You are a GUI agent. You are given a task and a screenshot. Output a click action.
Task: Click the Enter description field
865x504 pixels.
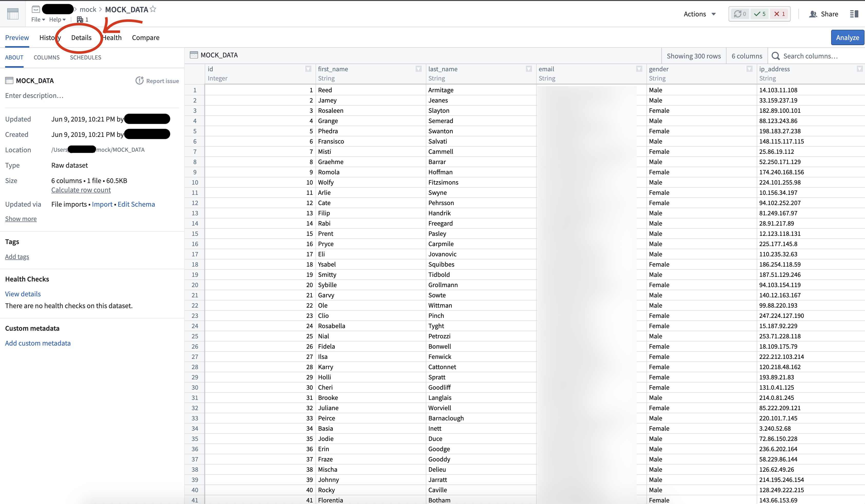pyautogui.click(x=34, y=95)
